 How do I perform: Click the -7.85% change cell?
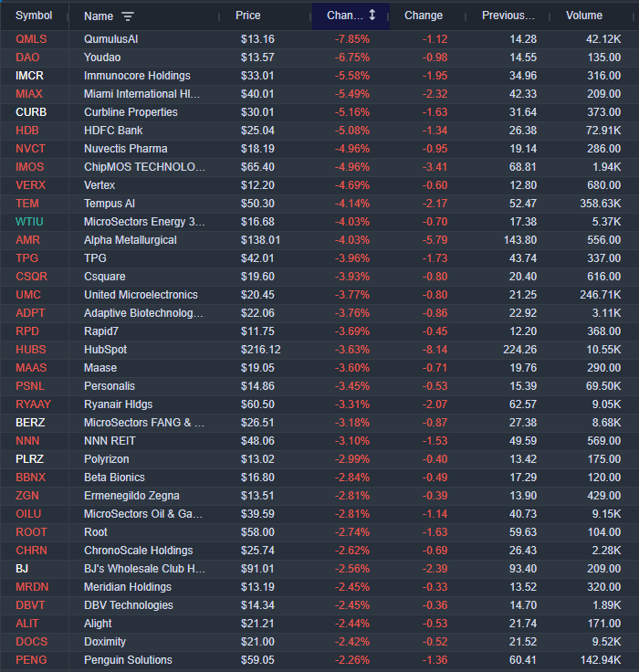pos(352,39)
